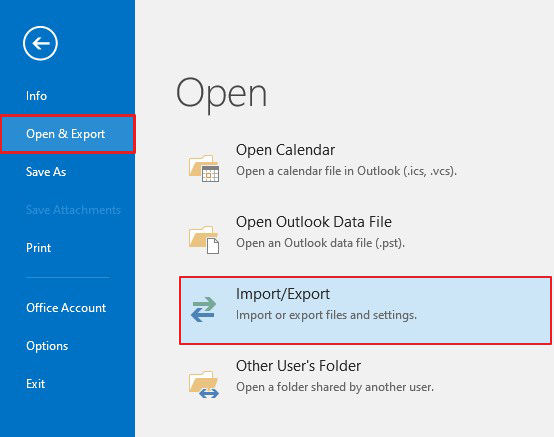Click the Import/Export title text
The image size is (554, 437).
click(283, 294)
